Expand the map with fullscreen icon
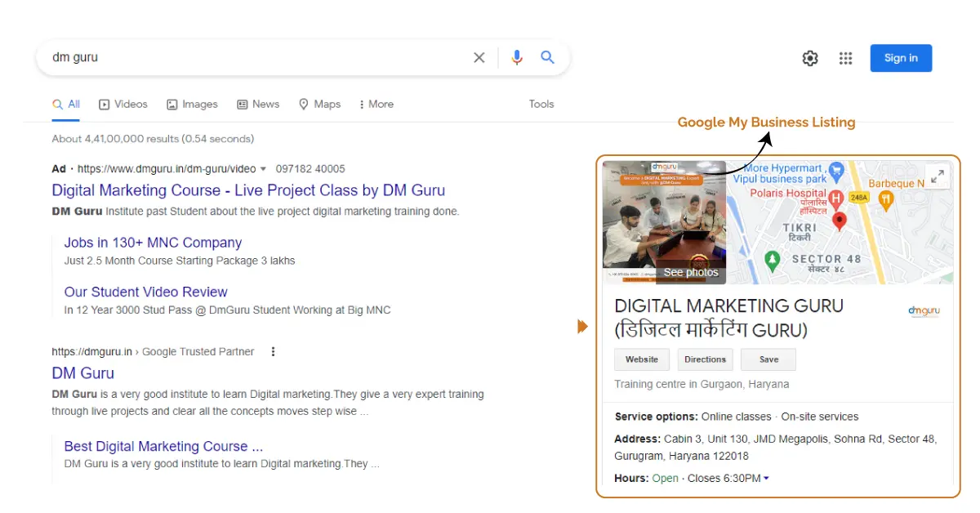This screenshot has height=513, width=980. pyautogui.click(x=938, y=176)
